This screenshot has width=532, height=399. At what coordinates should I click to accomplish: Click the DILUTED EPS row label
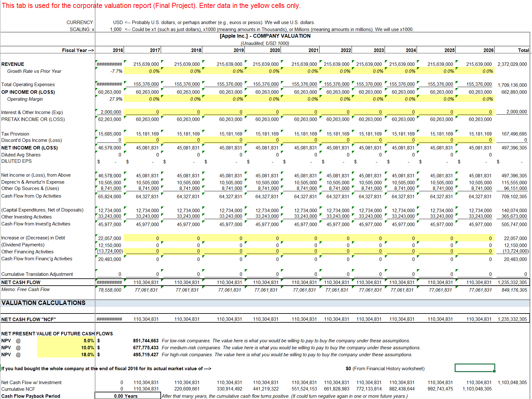coord(16,161)
